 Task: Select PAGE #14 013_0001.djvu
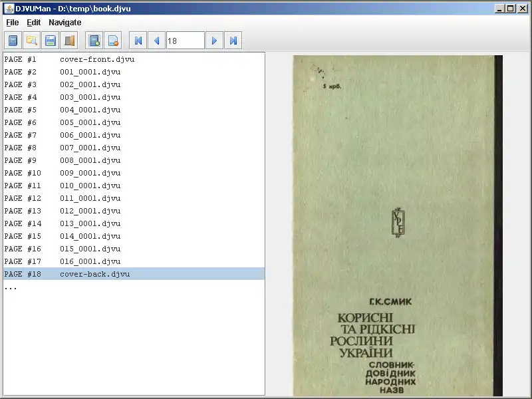134,223
